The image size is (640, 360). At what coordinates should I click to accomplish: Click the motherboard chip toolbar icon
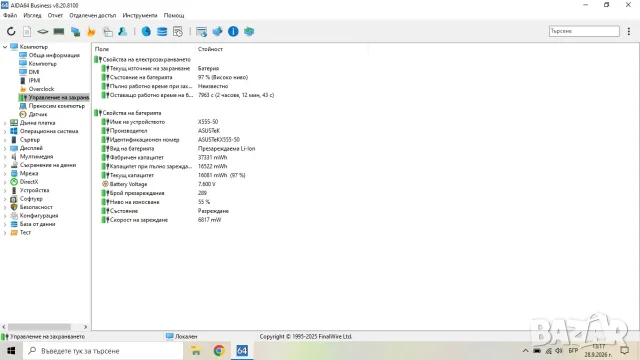(43, 31)
